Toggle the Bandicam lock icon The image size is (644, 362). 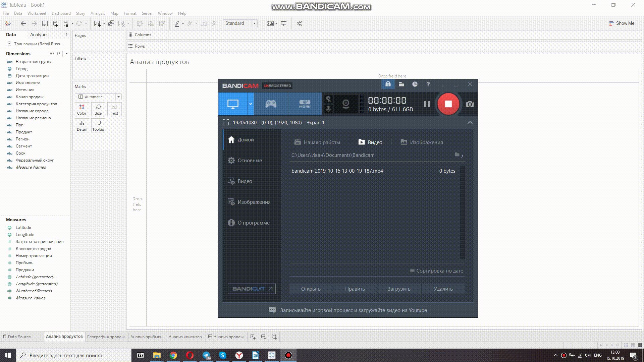tap(388, 84)
